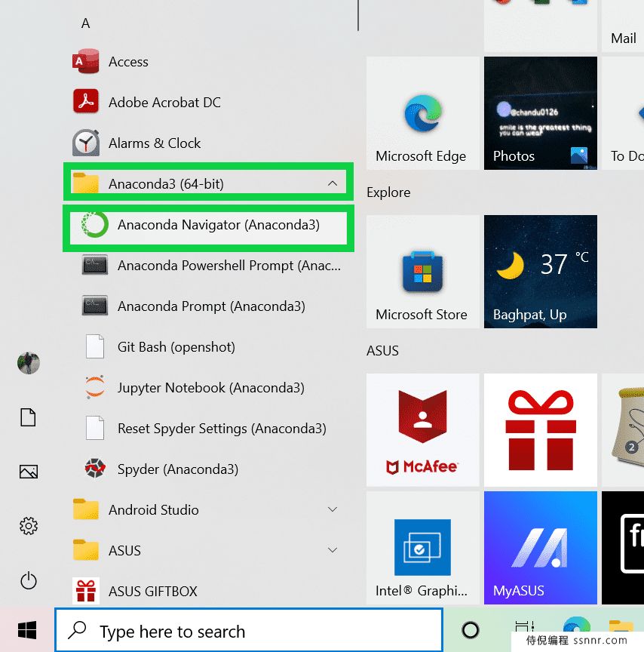This screenshot has height=652, width=644.
Task: Open the red gift box tile
Action: click(x=540, y=430)
